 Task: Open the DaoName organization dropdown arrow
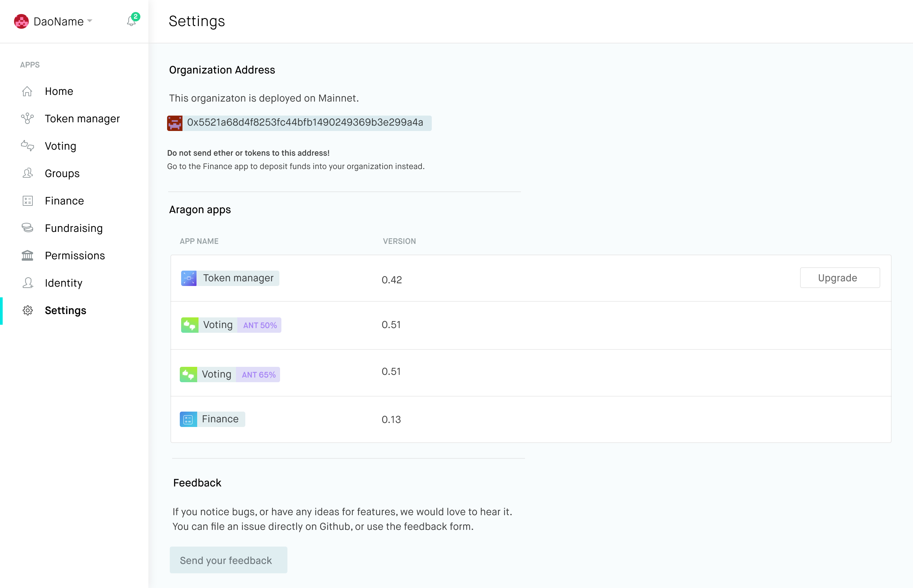[x=90, y=21]
